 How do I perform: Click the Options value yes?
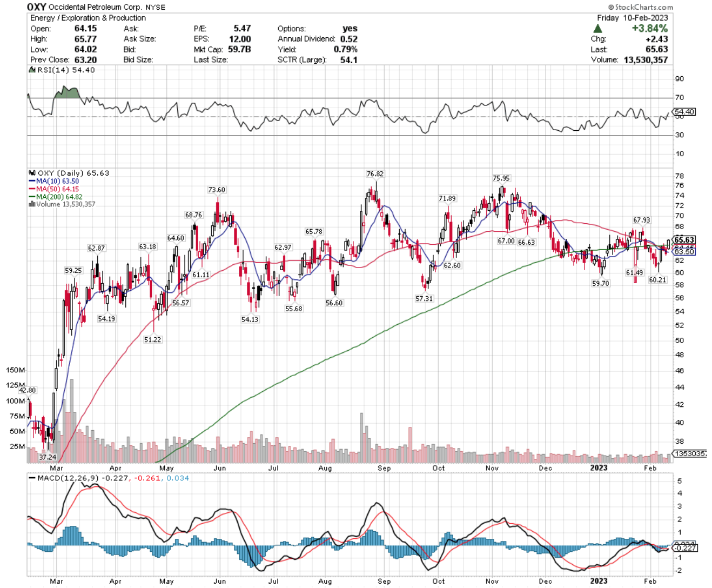tap(350, 29)
